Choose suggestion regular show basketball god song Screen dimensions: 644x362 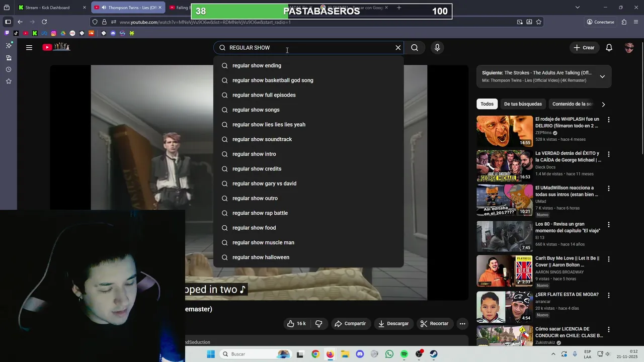[x=308, y=80]
